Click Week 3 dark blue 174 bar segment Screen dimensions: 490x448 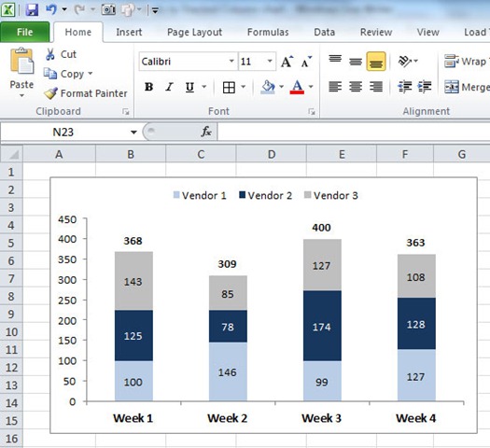point(322,326)
